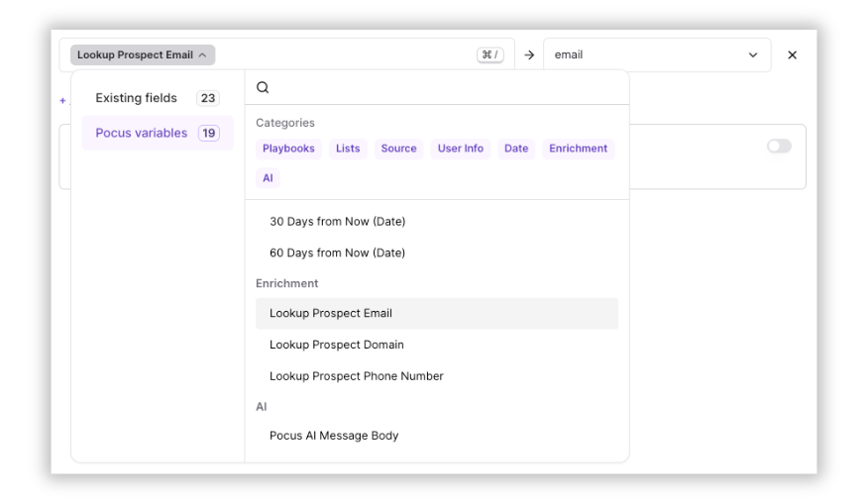868x504 pixels.
Task: Click the Pocus variables count 19
Action: pyautogui.click(x=209, y=133)
